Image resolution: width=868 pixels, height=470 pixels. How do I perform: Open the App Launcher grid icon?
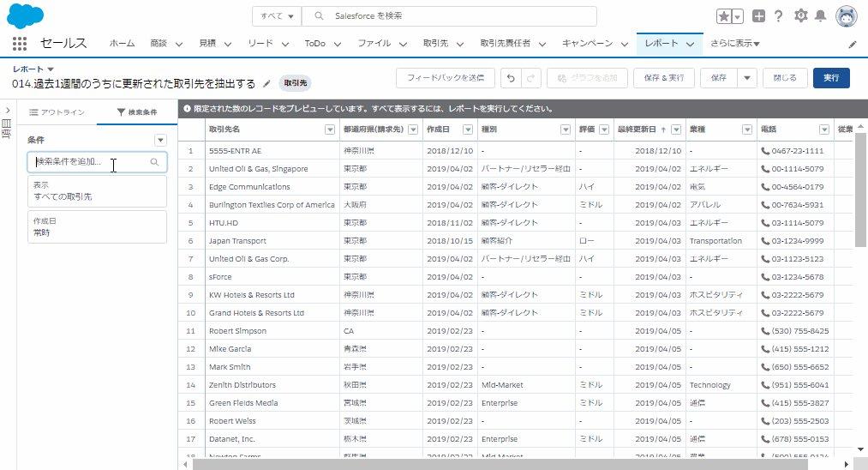[x=20, y=43]
